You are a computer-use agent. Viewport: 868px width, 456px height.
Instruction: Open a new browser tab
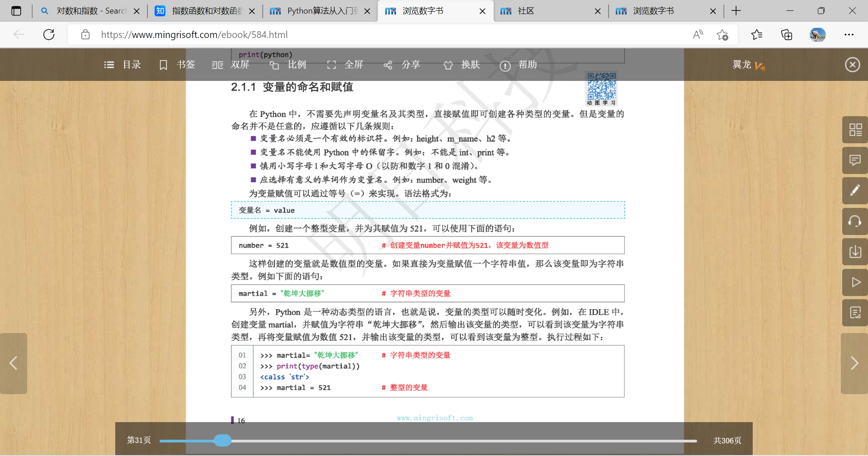(736, 11)
